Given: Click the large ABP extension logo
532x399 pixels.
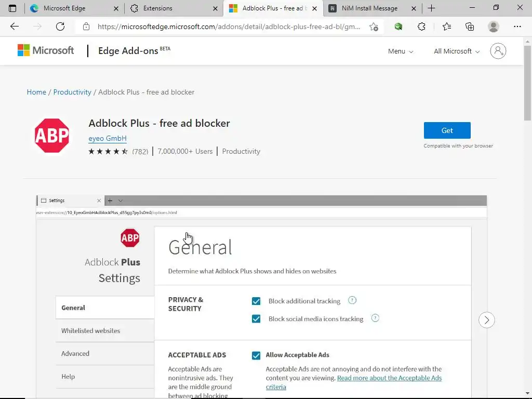Looking at the screenshot, I should coord(52,136).
